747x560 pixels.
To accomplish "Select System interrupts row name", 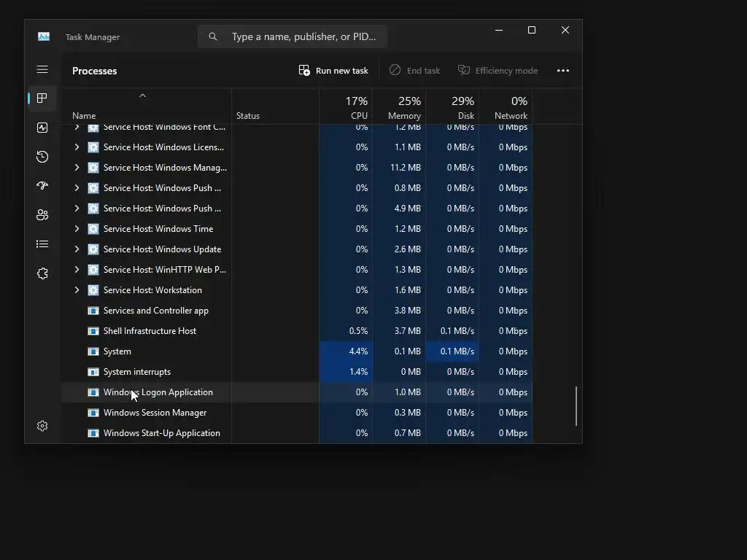I will click(x=136, y=372).
